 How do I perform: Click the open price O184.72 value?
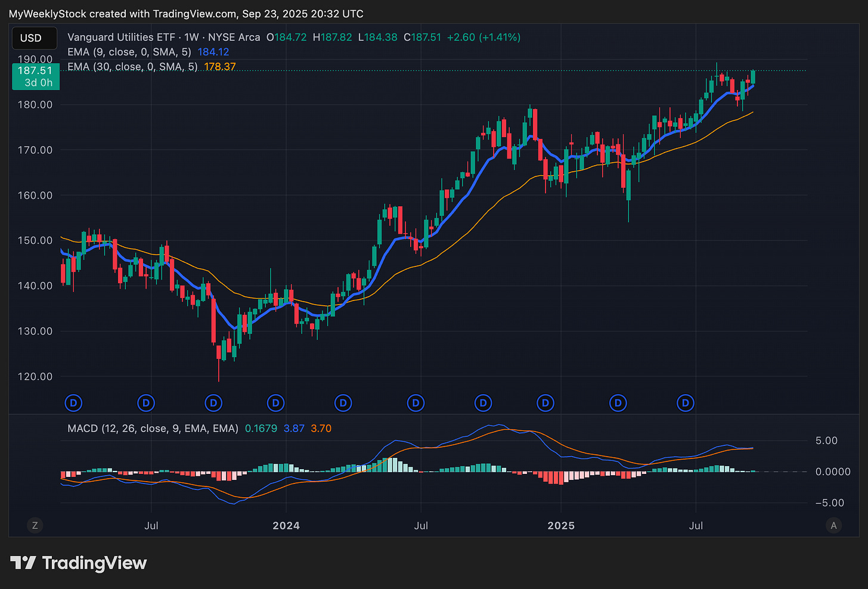pos(286,37)
